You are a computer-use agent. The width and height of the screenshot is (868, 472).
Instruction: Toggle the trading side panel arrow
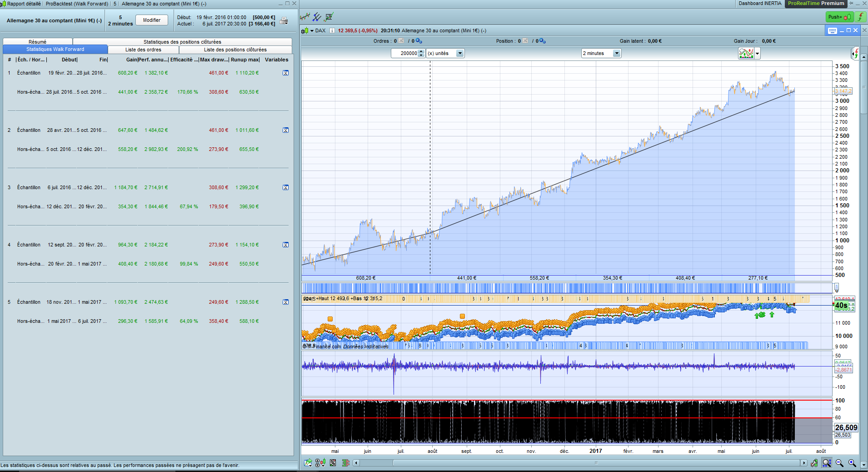[855, 53]
